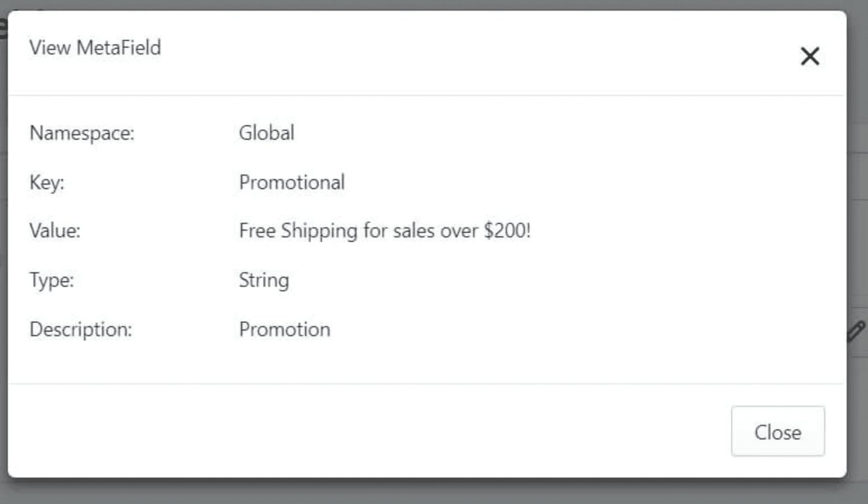868x504 pixels.
Task: Click the $200! amount in the value
Action: coord(506,231)
